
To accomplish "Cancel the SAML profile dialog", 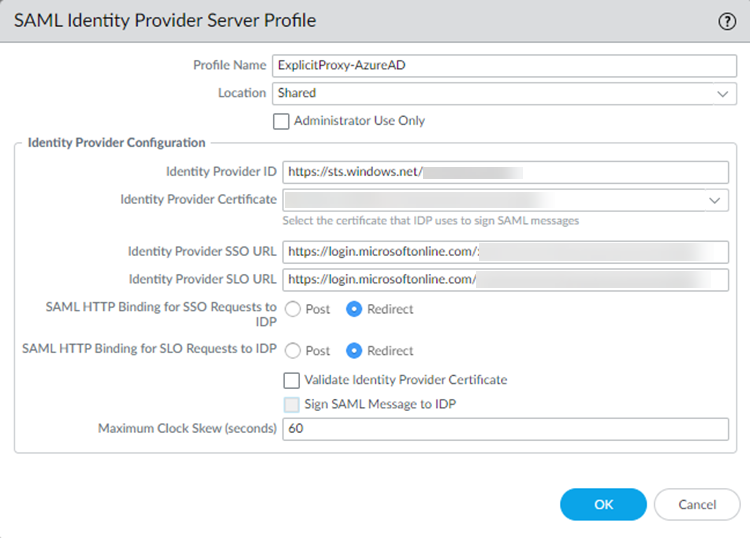I will pos(697,505).
